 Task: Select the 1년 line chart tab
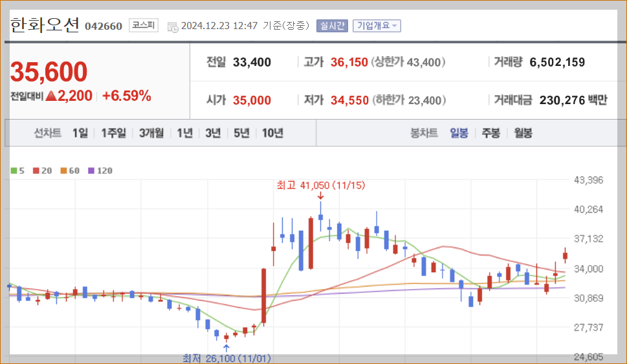(x=185, y=133)
